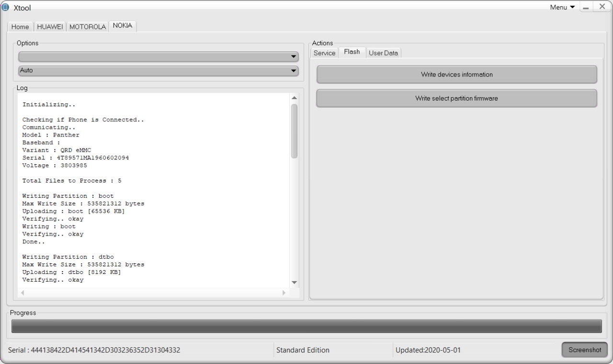Click the log vertical scrollbar thumb

[x=295, y=131]
